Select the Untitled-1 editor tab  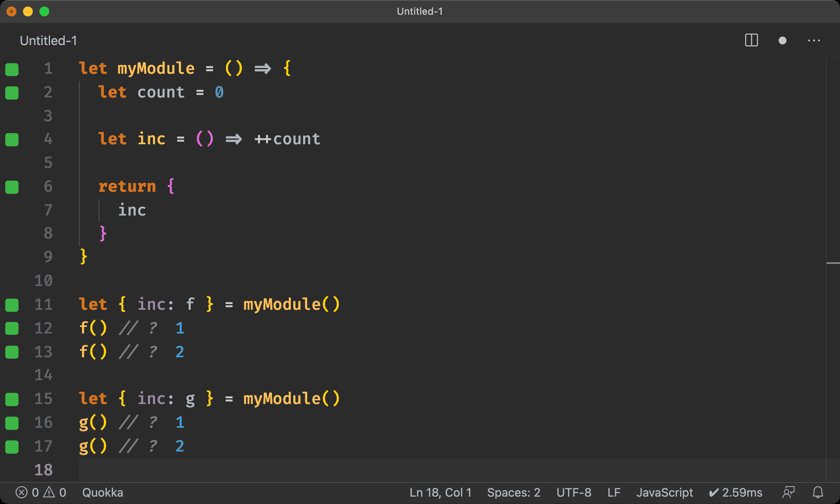pos(48,41)
